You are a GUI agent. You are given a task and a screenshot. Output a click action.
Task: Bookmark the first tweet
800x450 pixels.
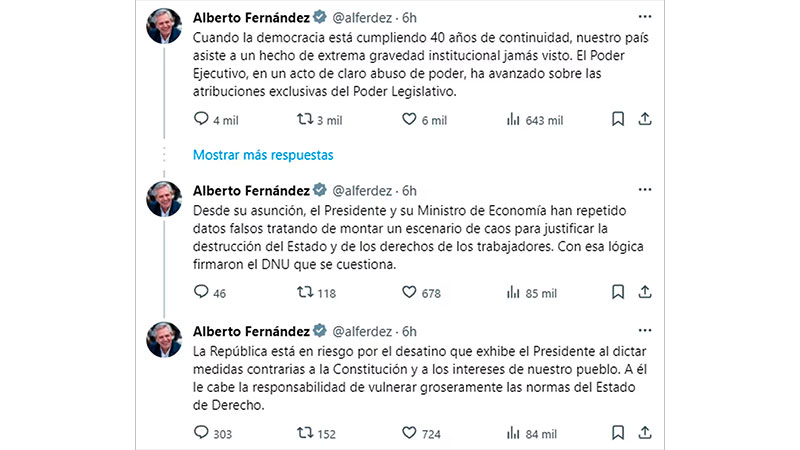click(x=617, y=119)
